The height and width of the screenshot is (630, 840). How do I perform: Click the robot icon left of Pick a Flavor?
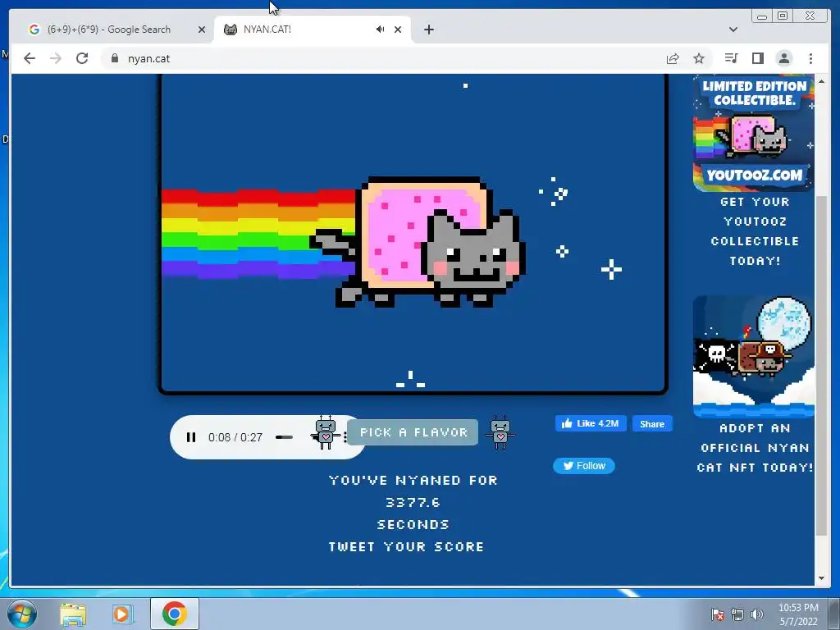(x=325, y=432)
